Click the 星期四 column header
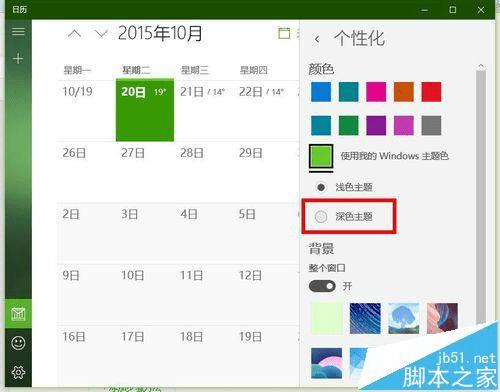500x392 pixels. pos(254,70)
